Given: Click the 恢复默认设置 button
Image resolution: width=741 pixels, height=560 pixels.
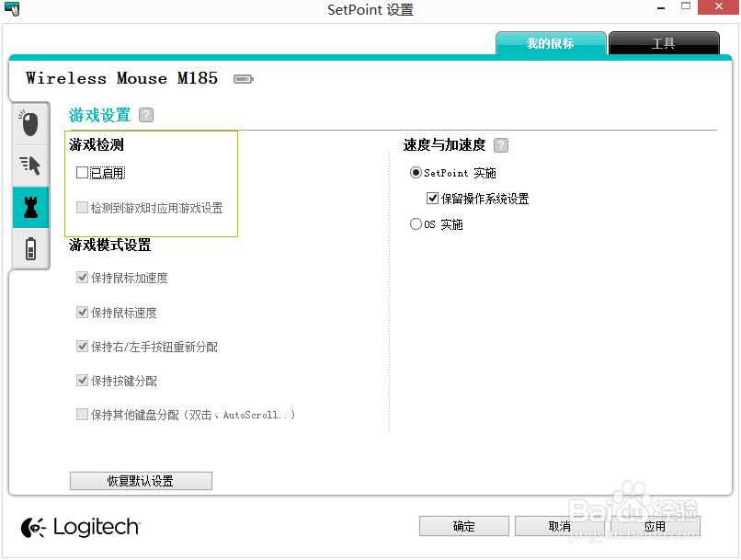Looking at the screenshot, I should pos(141,481).
